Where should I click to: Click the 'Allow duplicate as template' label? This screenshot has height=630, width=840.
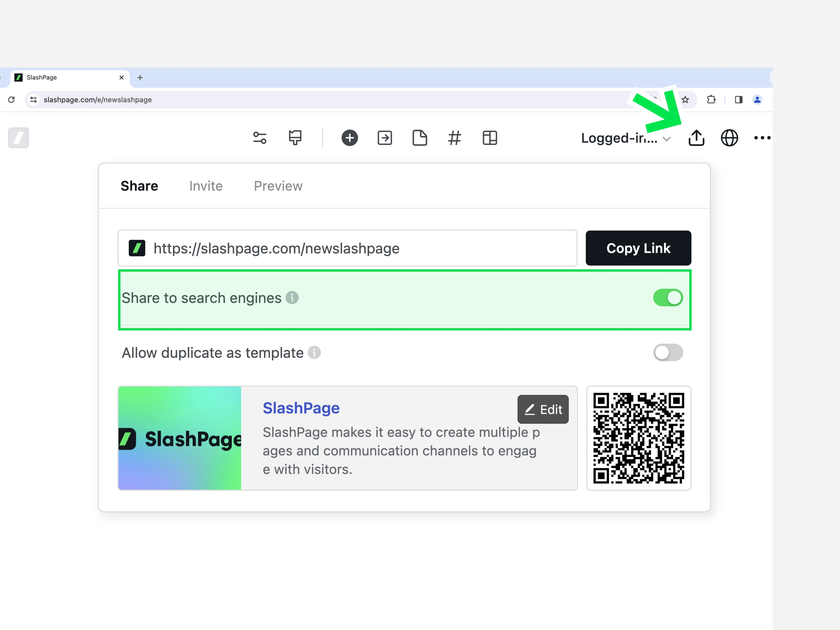point(213,353)
